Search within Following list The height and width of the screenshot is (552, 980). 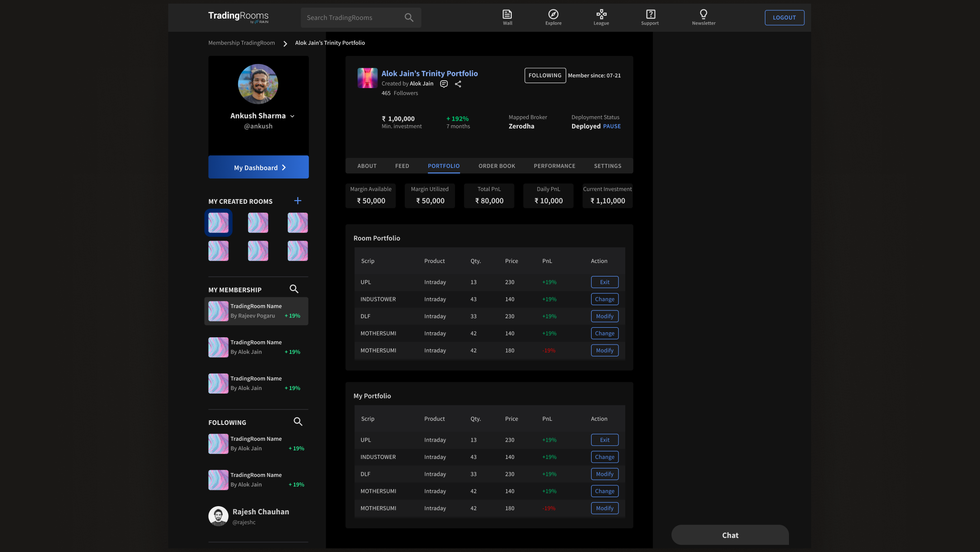tap(298, 422)
